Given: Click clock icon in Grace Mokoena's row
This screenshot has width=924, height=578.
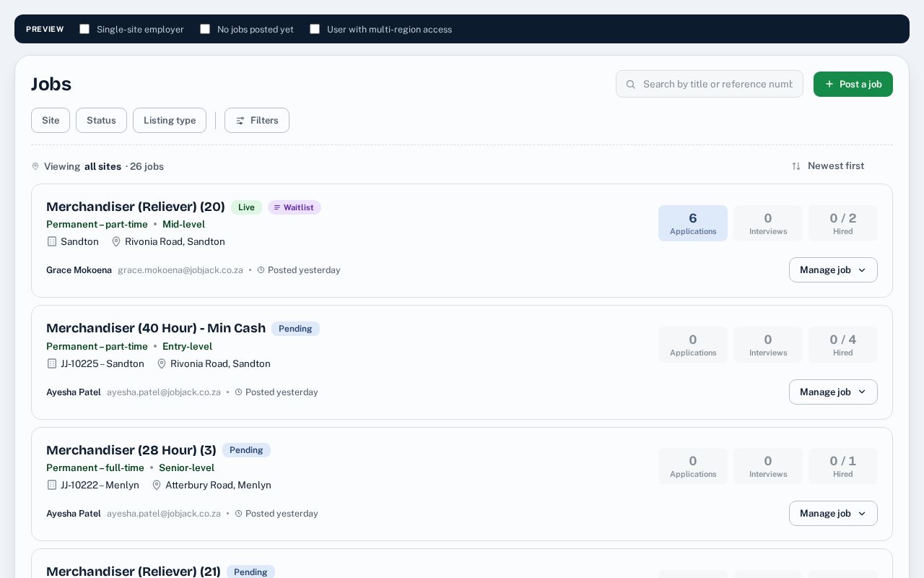Looking at the screenshot, I should (x=261, y=270).
